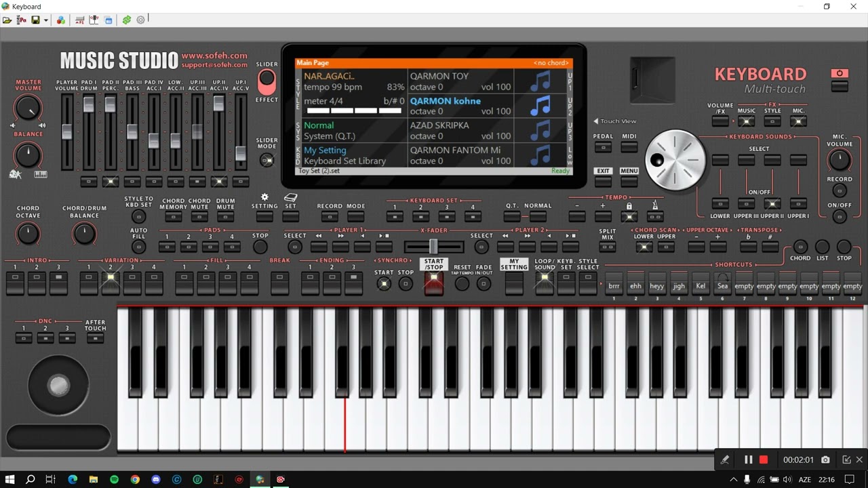Viewport: 868px width, 488px height.
Task: Toggle the metronome button
Action: click(655, 217)
